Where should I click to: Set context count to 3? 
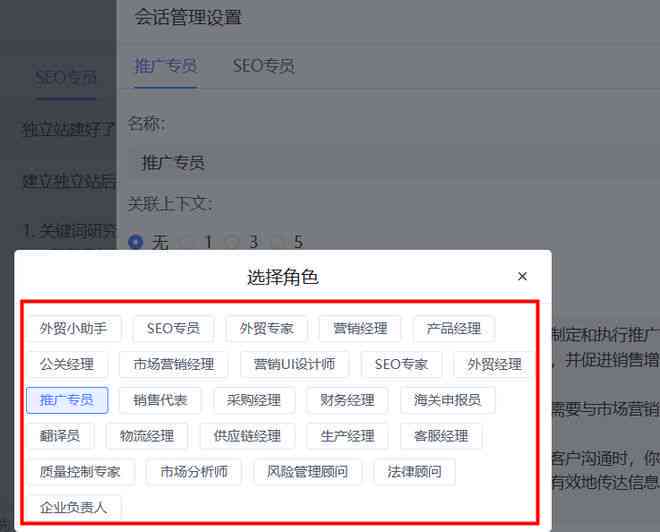tap(232, 242)
